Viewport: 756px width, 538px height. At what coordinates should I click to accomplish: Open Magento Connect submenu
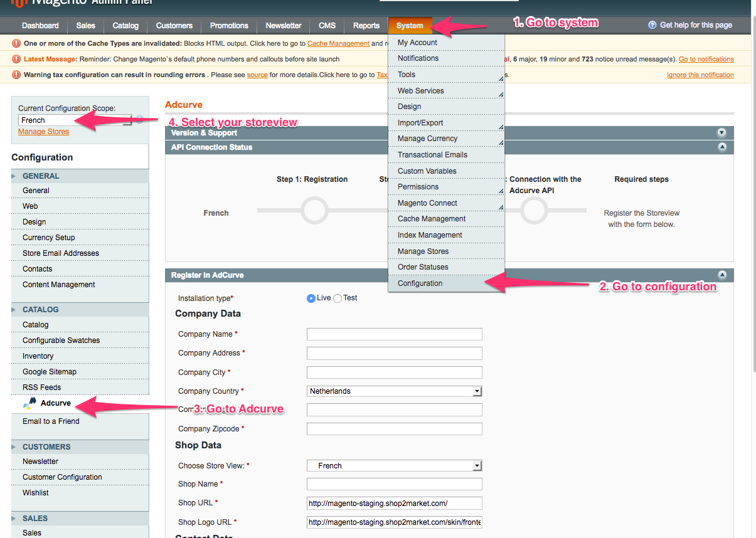pos(446,203)
